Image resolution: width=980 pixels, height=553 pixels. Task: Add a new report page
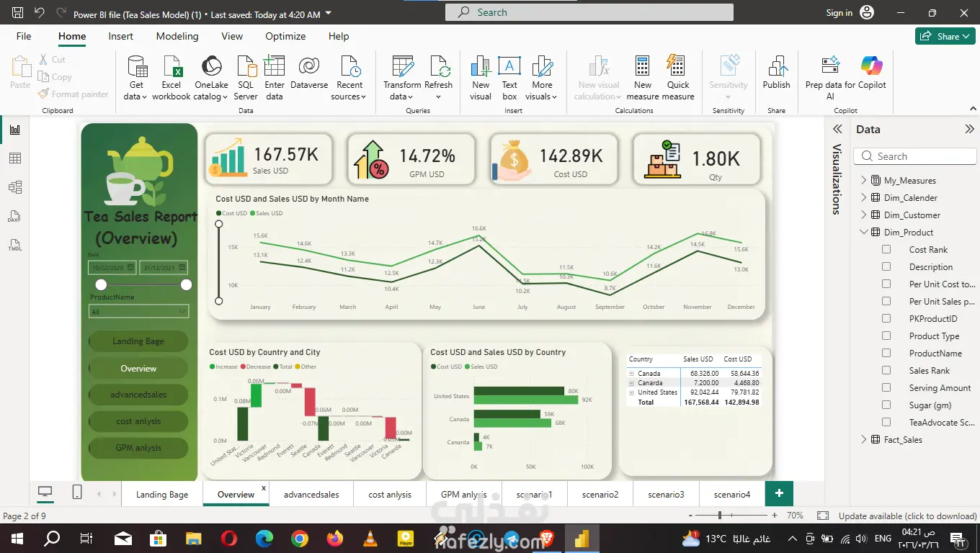pos(779,493)
